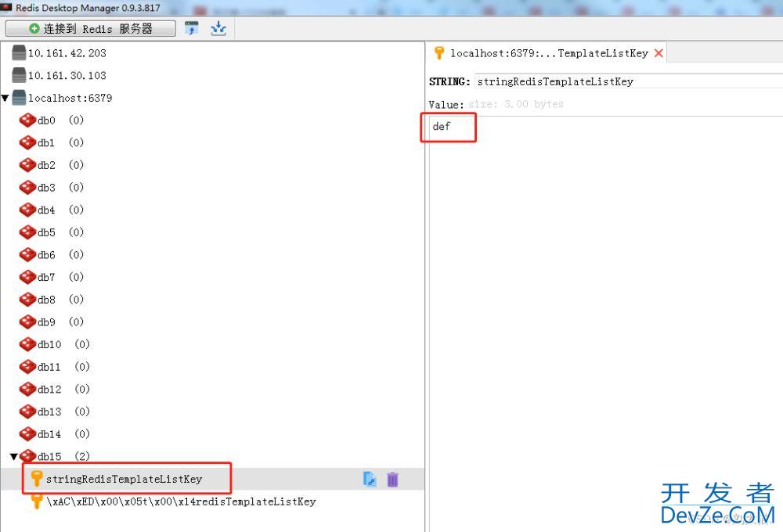Click the purple trash icon to delete key
The height and width of the screenshot is (532, 783).
coord(392,479)
